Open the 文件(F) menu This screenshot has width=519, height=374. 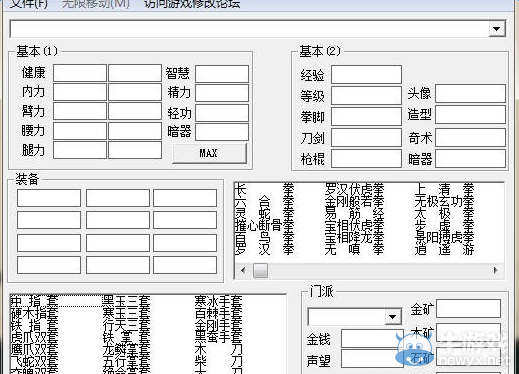tap(28, 4)
